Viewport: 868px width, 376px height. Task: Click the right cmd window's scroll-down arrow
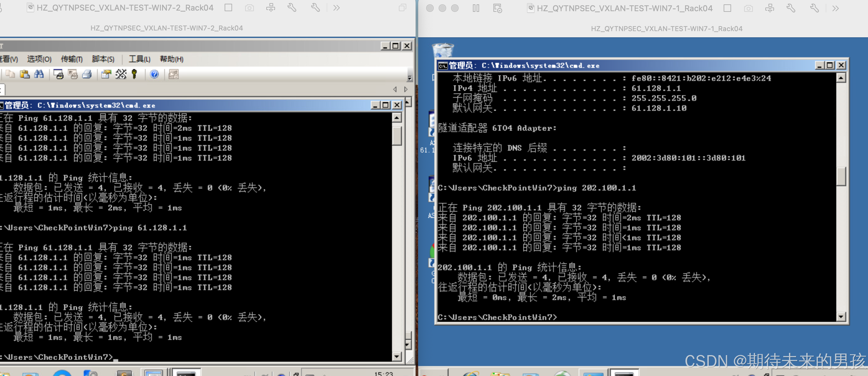(841, 316)
